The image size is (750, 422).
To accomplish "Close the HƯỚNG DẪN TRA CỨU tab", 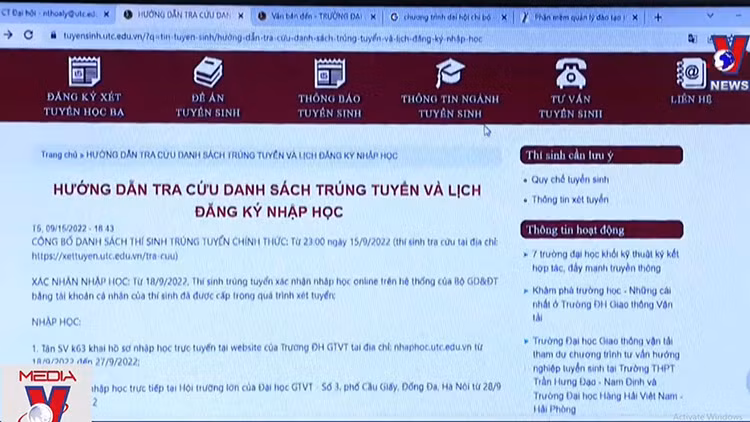I will point(241,16).
